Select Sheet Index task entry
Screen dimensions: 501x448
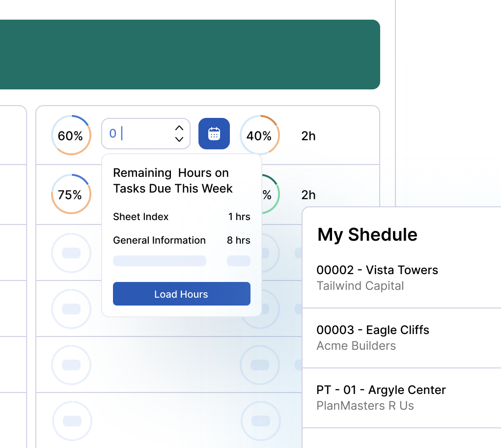coord(140,217)
